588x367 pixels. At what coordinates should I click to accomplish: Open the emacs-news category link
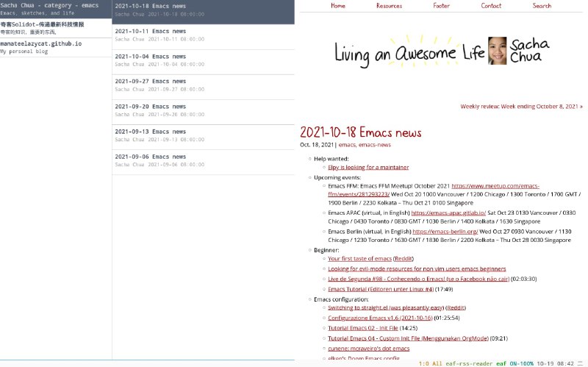[x=374, y=145]
